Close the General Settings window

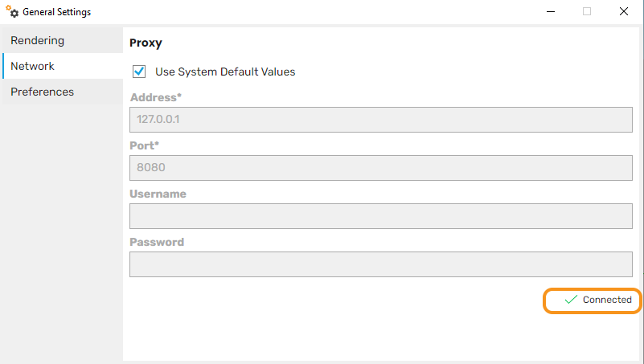pyautogui.click(x=623, y=11)
